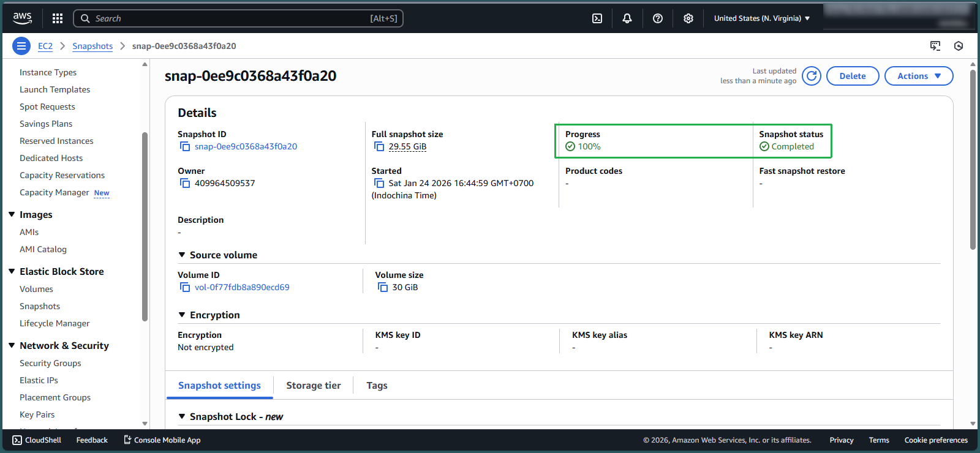Click the sidebar navigation scrollbar

tap(145, 226)
